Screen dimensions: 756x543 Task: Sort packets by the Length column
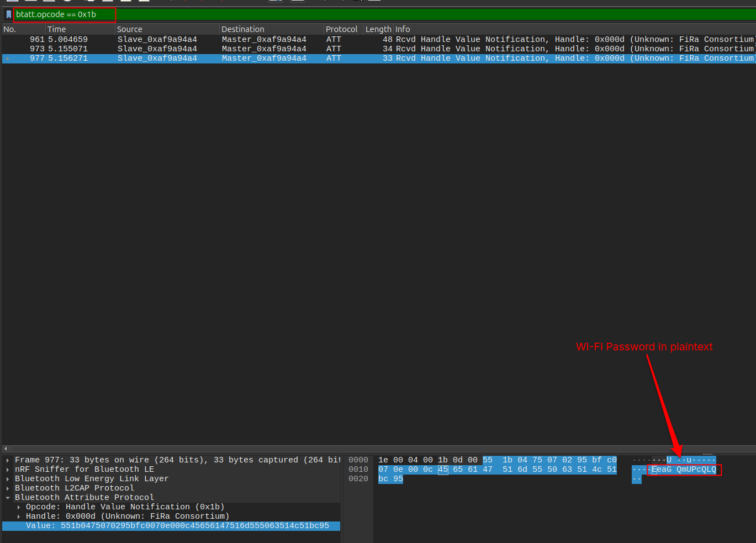click(x=378, y=29)
